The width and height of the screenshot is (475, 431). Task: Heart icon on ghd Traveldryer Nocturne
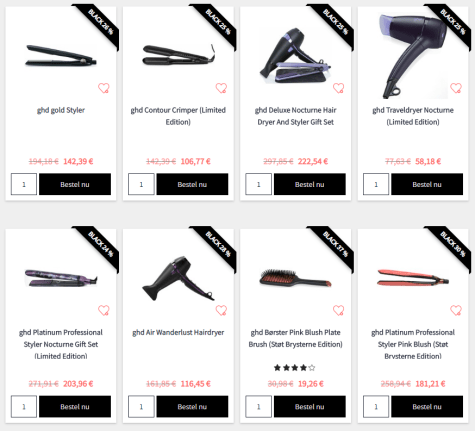tap(456, 88)
